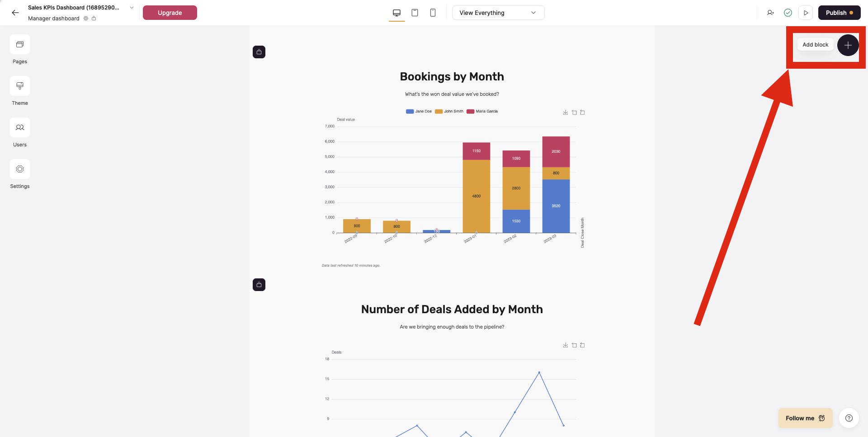Select the Number of Deals Added by Month heading
Screen dimensions: 868x437
(452, 309)
